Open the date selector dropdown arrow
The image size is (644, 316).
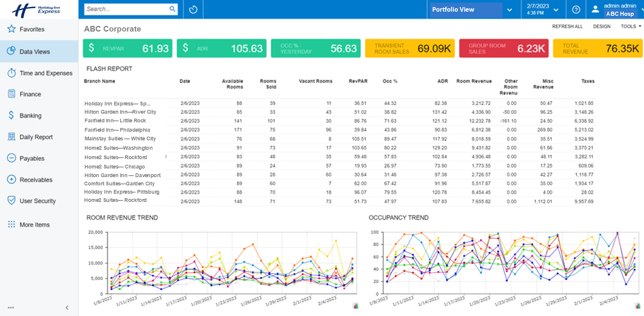pos(556,10)
